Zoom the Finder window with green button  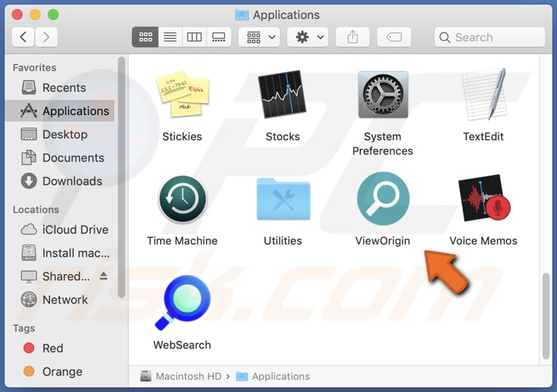click(x=54, y=15)
